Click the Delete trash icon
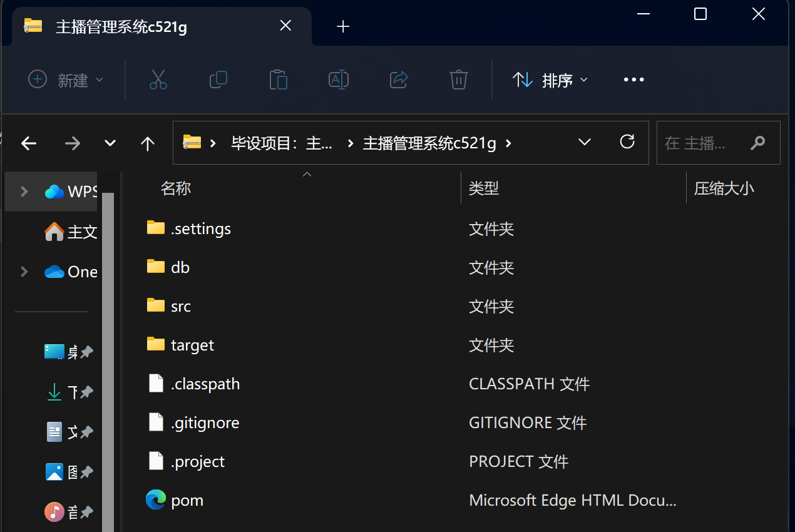This screenshot has height=532, width=795. click(459, 80)
